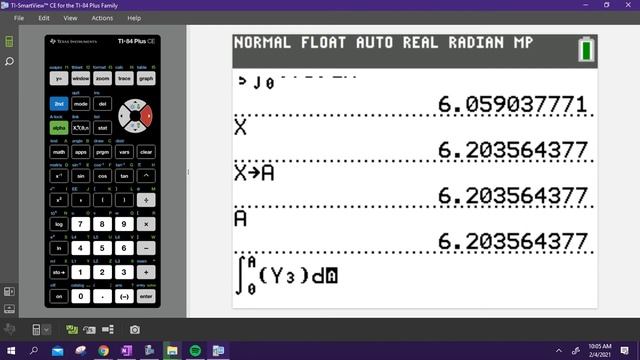Click the zoom key on calculator
The image size is (640, 360).
(102, 78)
